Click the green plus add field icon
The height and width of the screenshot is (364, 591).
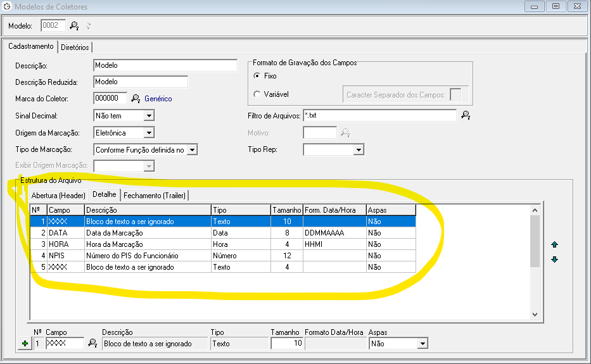[x=25, y=344]
